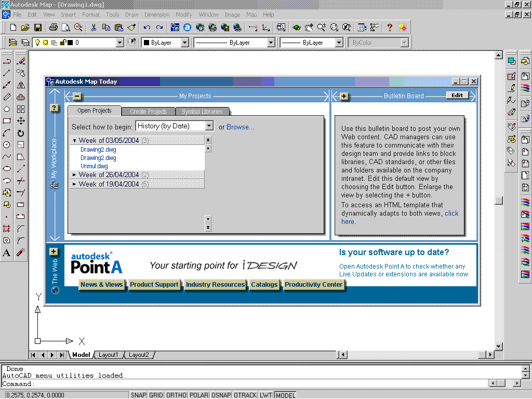Viewport: 532px width, 399px height.
Task: Expand the Bulletin Board with plus button
Action: point(344,96)
